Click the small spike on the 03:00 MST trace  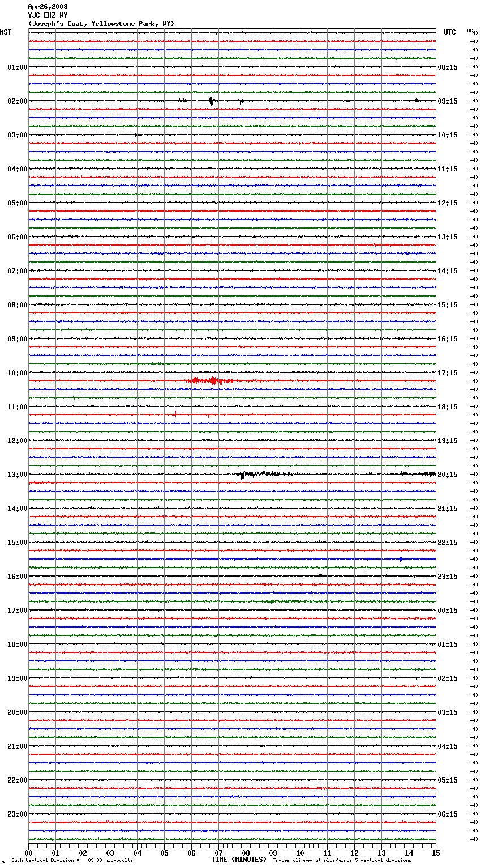pos(136,135)
